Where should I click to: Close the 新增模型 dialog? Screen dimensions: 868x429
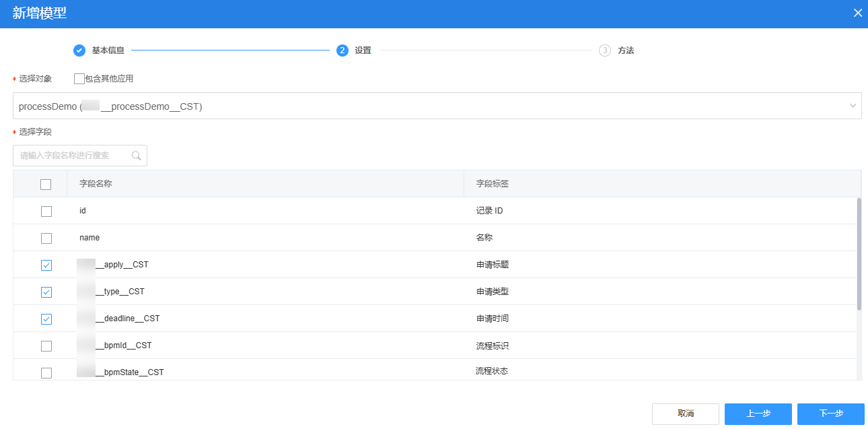(858, 13)
